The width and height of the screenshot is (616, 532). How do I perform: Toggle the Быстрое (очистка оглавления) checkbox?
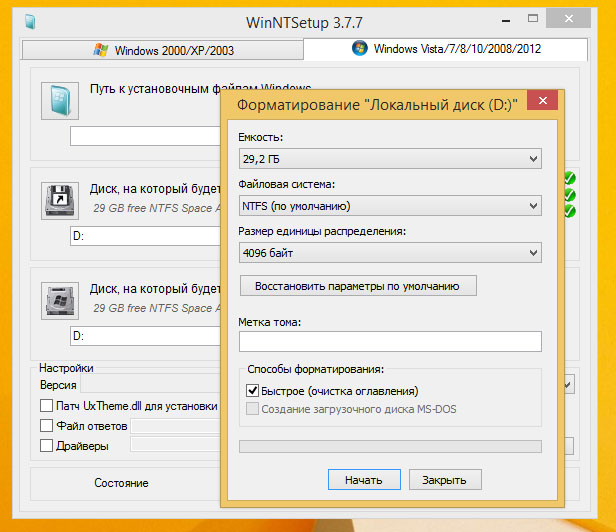click(252, 391)
